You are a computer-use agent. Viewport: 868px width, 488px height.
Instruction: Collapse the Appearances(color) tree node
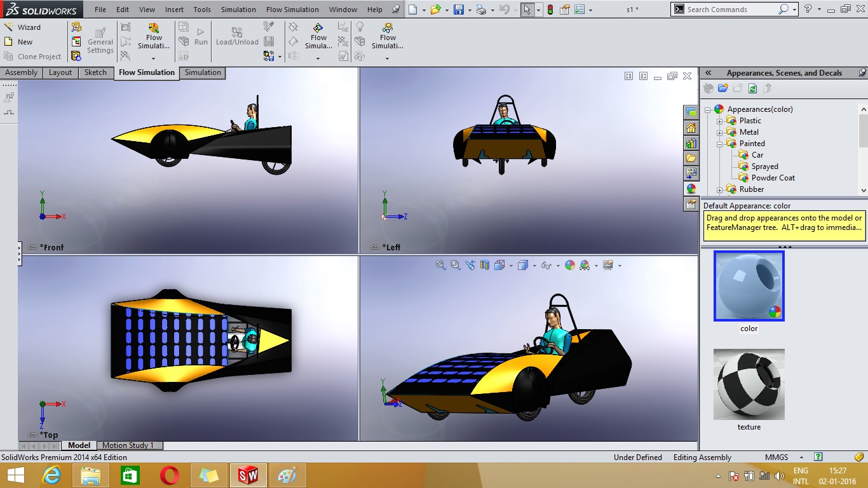(708, 109)
